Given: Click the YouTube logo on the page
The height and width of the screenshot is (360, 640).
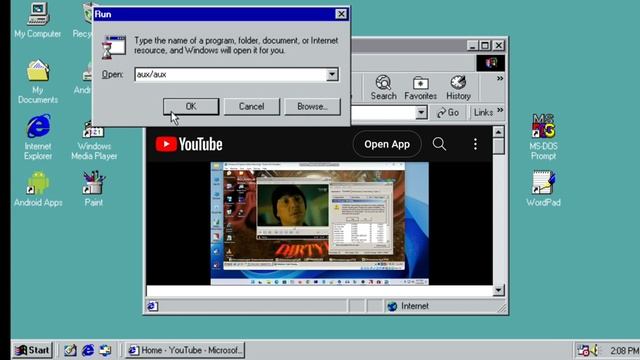Looking at the screenshot, I should point(189,144).
